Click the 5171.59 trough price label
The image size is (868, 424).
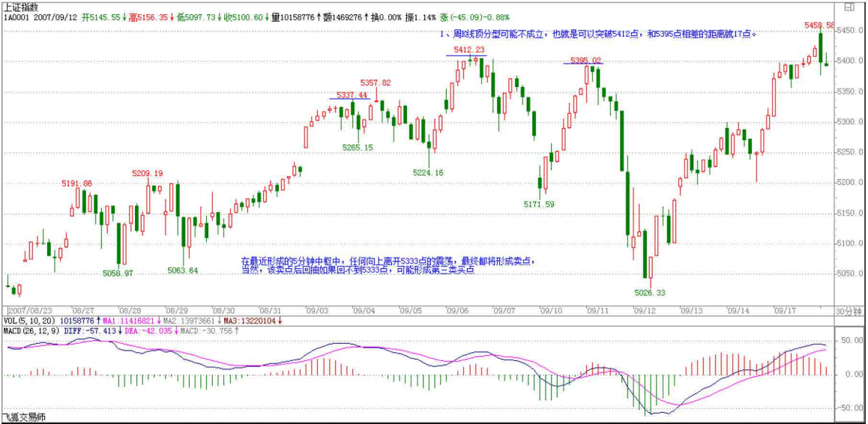click(539, 204)
